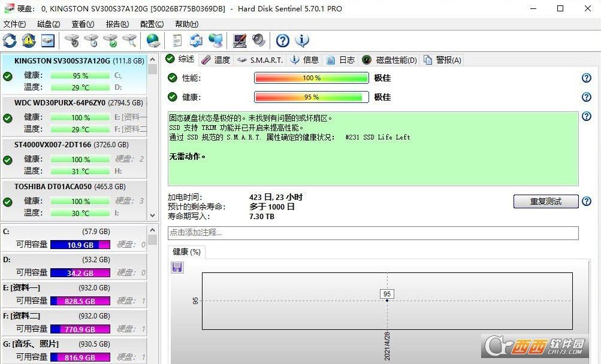Open the 文件(F) menu
The width and height of the screenshot is (601, 364).
14,24
